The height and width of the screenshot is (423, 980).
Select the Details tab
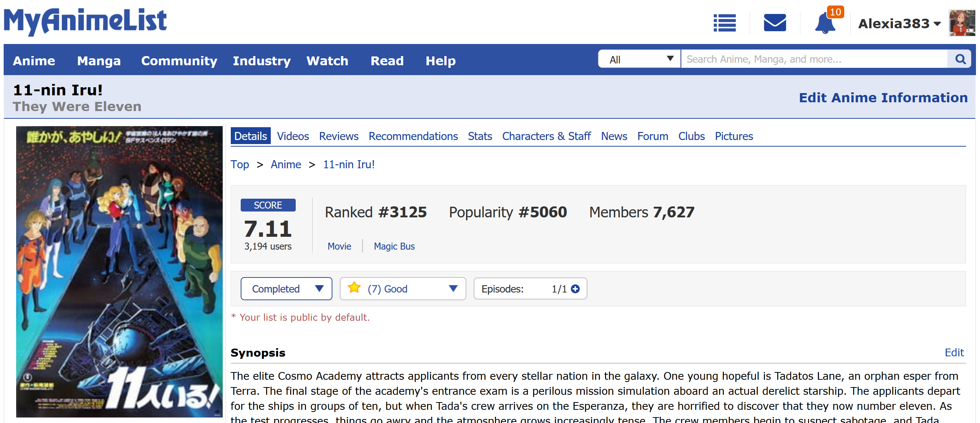(x=251, y=136)
